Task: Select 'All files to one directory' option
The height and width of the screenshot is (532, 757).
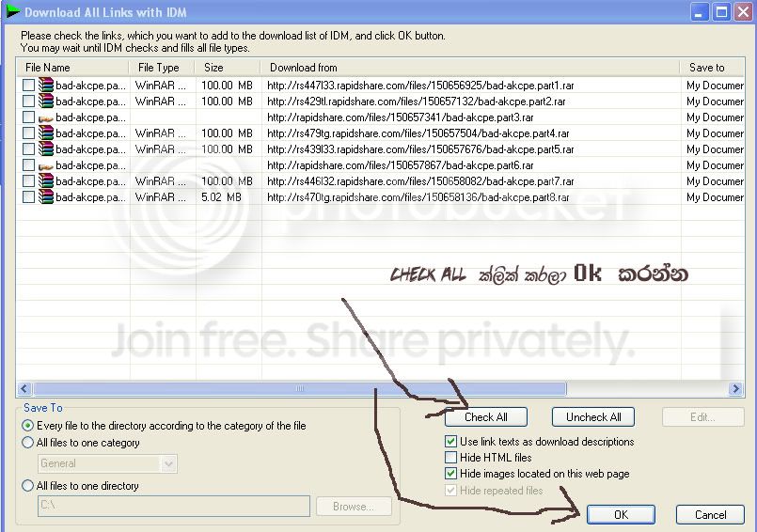Action: tap(27, 485)
